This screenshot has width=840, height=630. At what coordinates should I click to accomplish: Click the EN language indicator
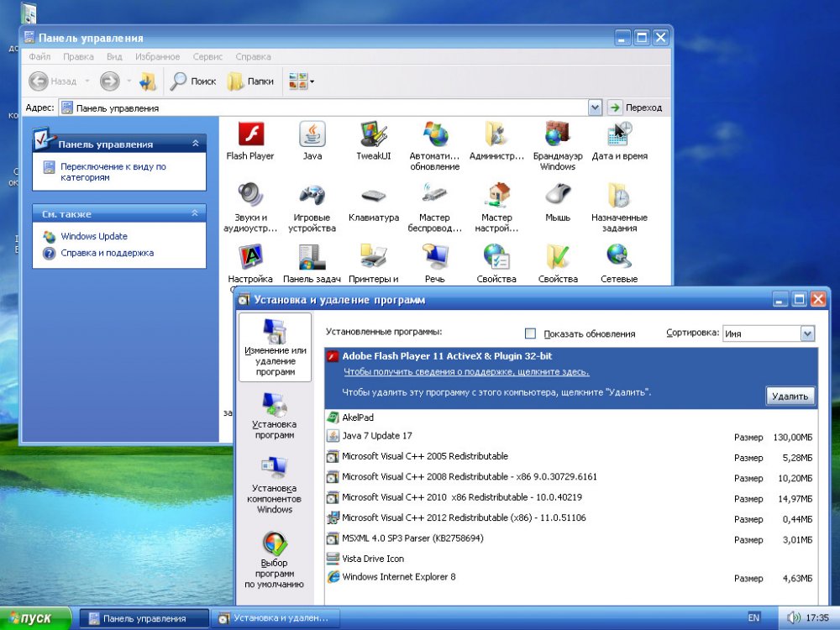(753, 617)
